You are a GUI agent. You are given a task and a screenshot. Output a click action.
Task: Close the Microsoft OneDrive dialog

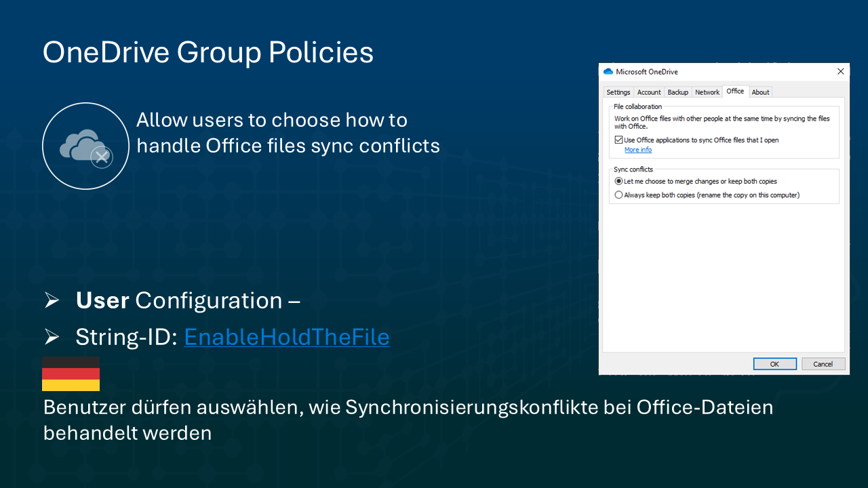[840, 72]
